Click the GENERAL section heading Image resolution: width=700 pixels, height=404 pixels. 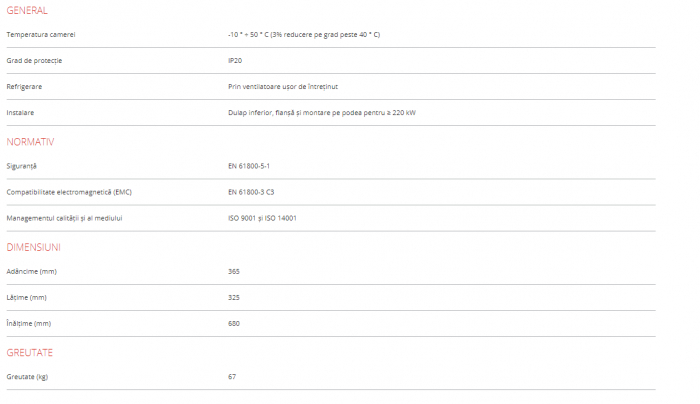(x=26, y=10)
